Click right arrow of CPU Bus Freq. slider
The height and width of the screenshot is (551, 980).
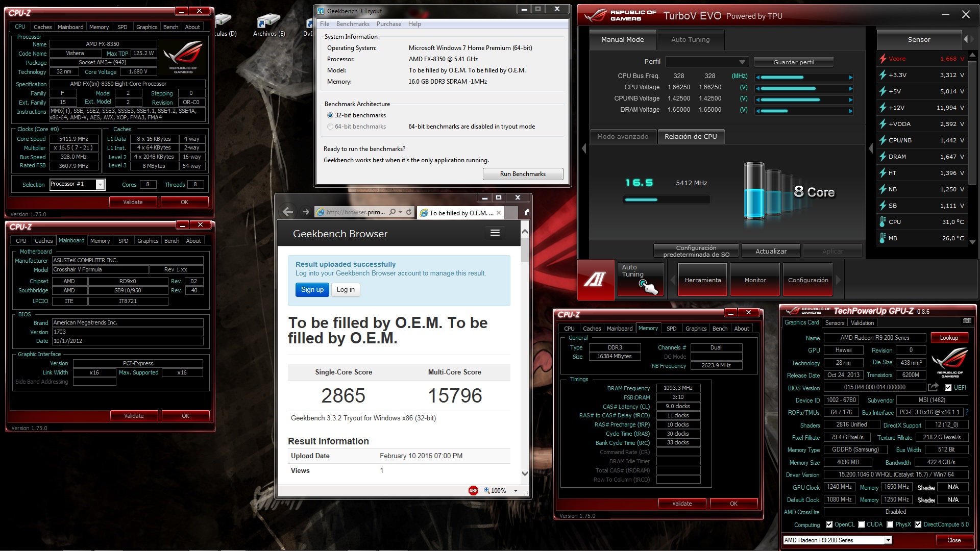pyautogui.click(x=850, y=78)
